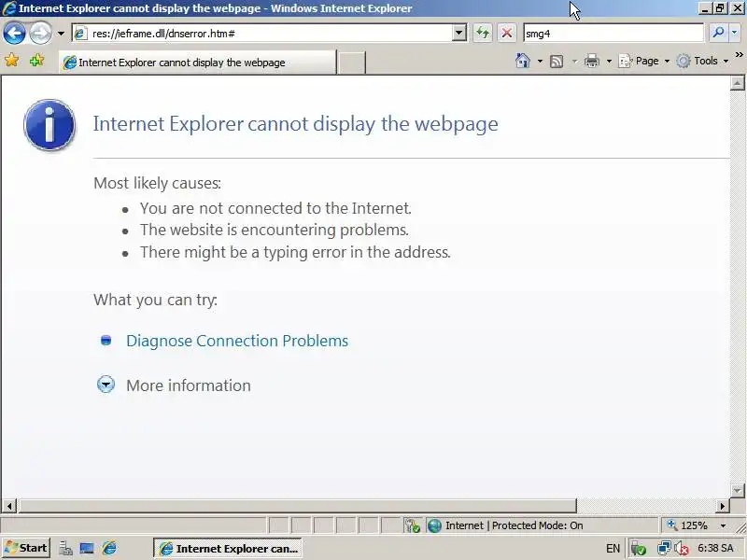Launch Internet Explorer from Quick Launch

[x=109, y=548]
